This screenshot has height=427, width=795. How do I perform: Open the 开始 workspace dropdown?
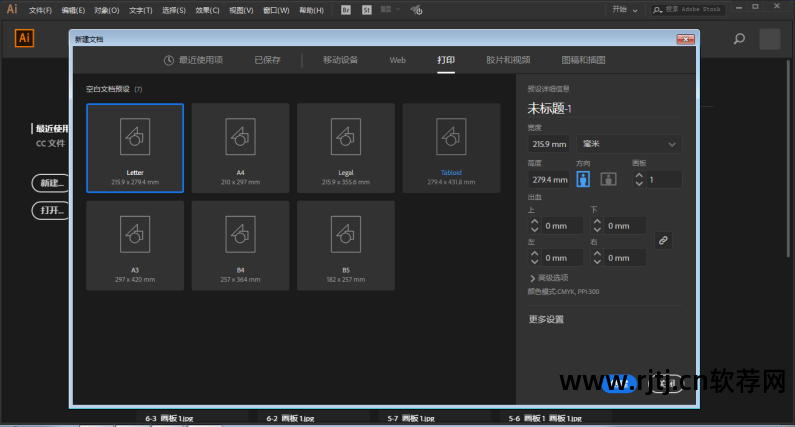pyautogui.click(x=625, y=10)
